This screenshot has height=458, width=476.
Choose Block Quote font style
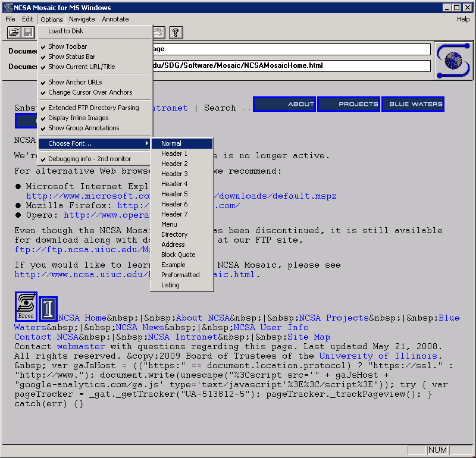pos(182,255)
